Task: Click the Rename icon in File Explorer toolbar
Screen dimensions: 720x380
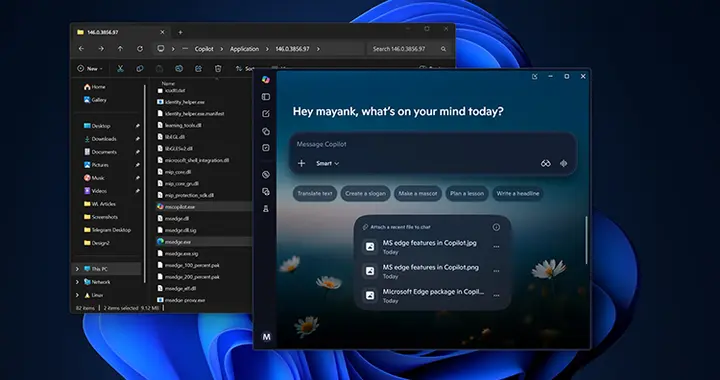Action: tap(179, 68)
